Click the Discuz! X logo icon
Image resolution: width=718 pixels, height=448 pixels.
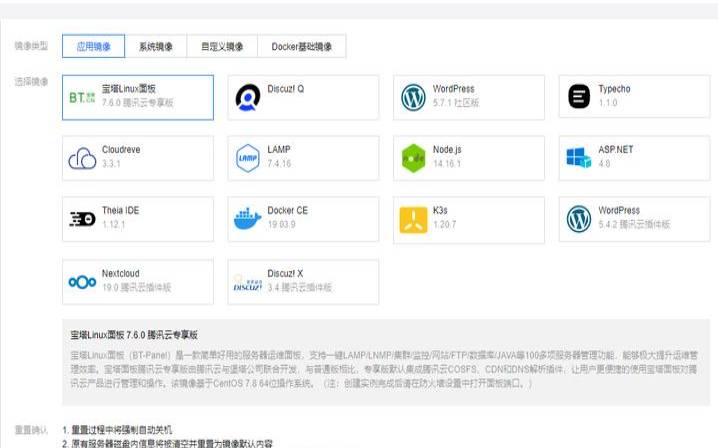tap(248, 283)
